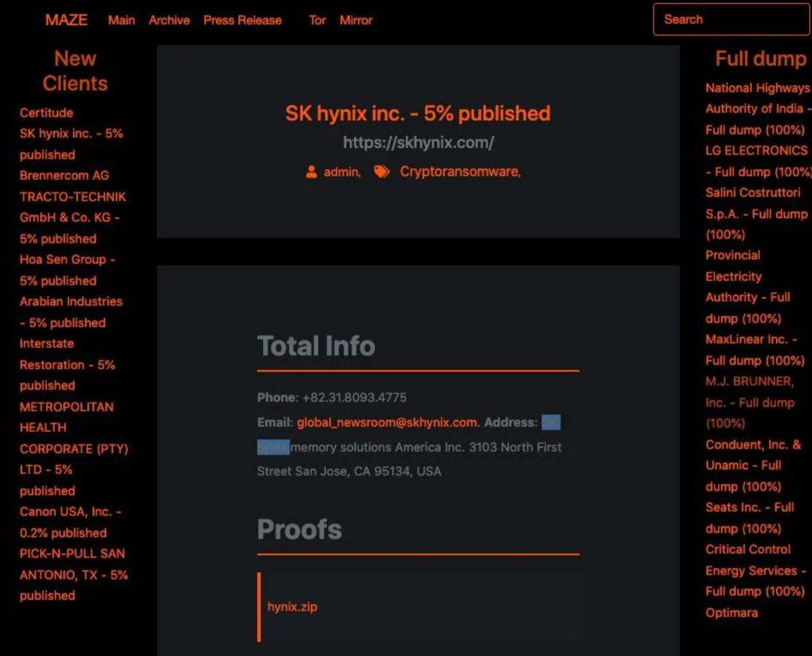Open the Cryptoransomware tag link
812x656 pixels.
[459, 172]
